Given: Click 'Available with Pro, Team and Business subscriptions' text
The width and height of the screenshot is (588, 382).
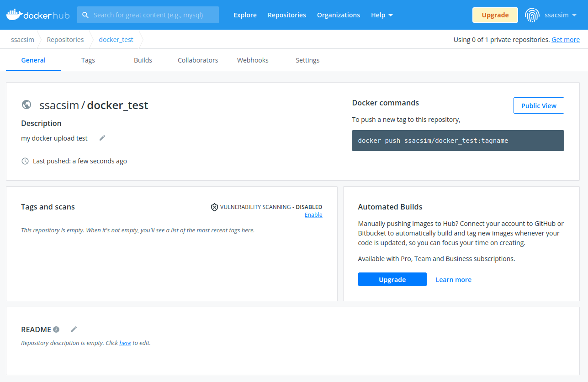Looking at the screenshot, I should 436,259.
